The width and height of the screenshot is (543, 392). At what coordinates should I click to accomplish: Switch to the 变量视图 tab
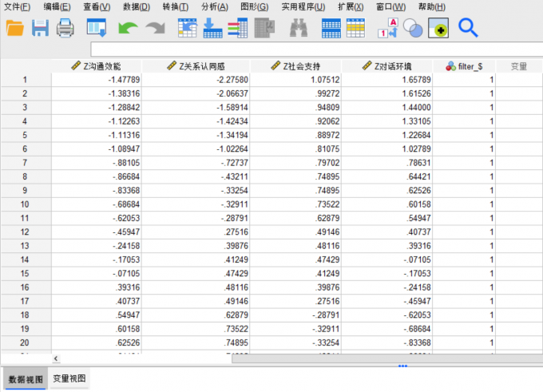click(x=69, y=378)
